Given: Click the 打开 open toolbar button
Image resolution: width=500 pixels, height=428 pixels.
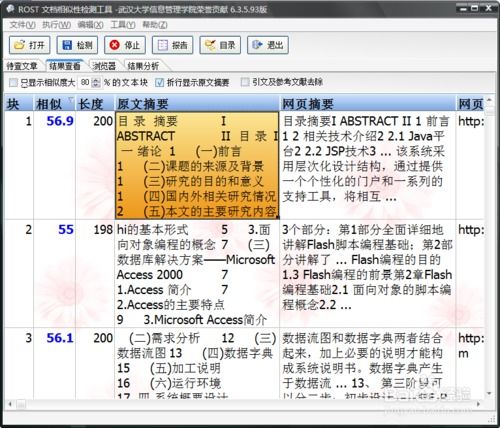Looking at the screenshot, I should coord(30,45).
